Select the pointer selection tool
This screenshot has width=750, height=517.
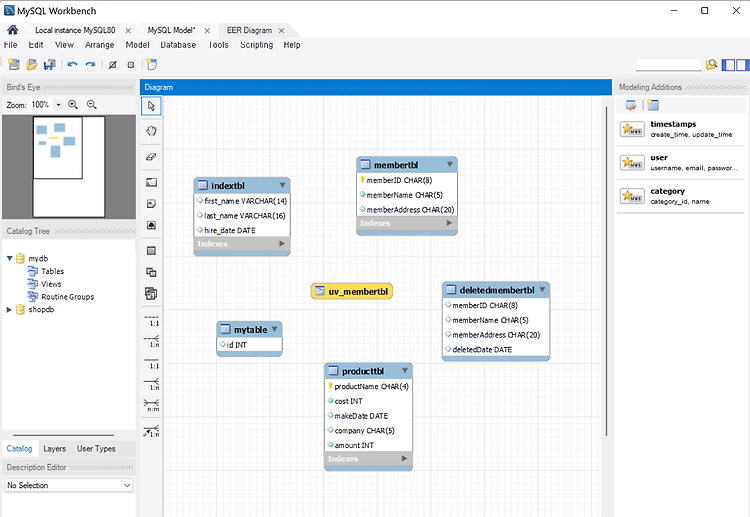151,106
